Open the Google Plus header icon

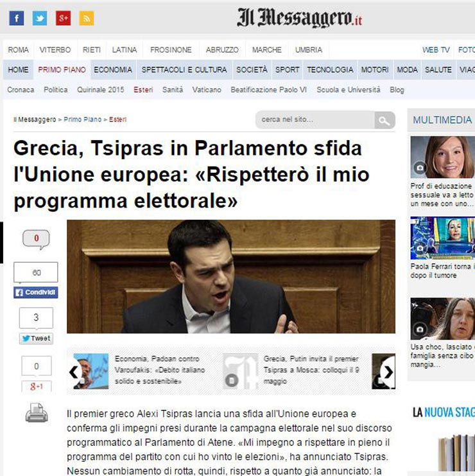[x=63, y=18]
